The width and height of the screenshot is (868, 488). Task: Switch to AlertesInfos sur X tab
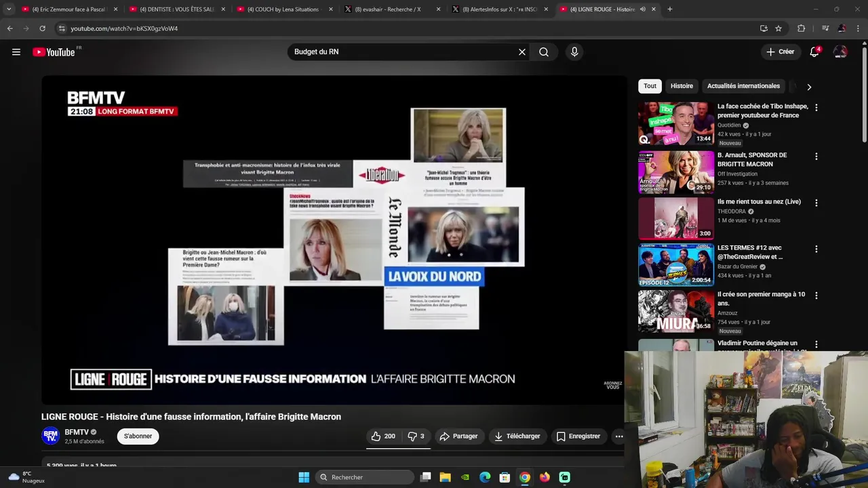coord(498,9)
